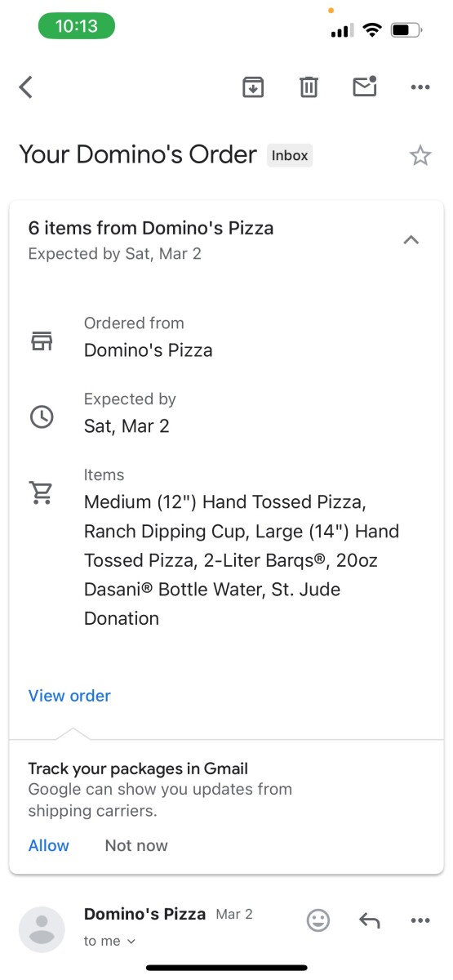Star the Your Domino's Order email
The image size is (453, 980).
coord(420,155)
